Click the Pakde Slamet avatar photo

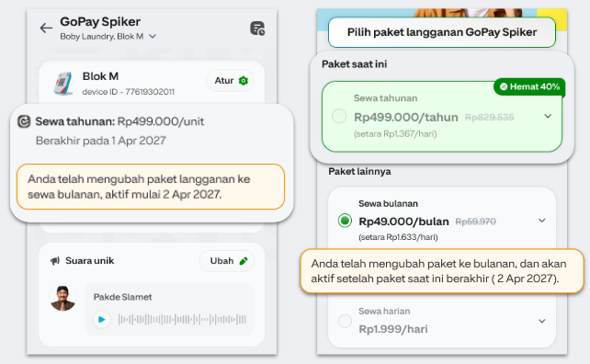tap(63, 298)
